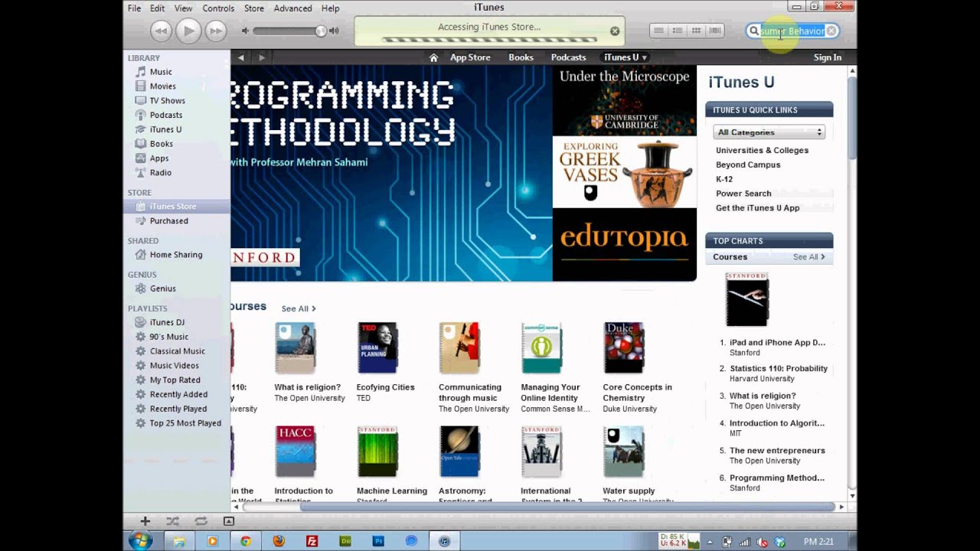The width and height of the screenshot is (980, 551).
Task: Open Statistics 110: Probability chart entry
Action: (x=778, y=369)
